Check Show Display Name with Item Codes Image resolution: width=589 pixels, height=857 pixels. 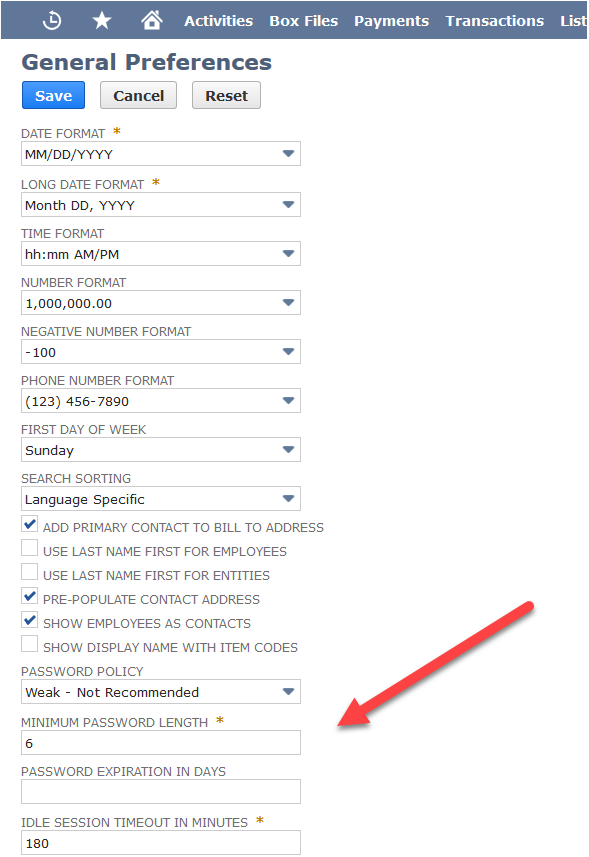coord(30,644)
